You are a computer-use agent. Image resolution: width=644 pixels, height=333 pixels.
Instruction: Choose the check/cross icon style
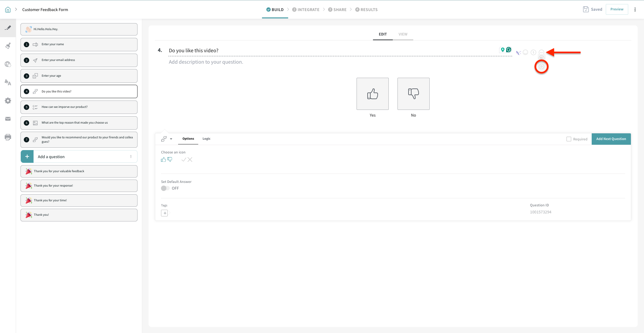186,159
